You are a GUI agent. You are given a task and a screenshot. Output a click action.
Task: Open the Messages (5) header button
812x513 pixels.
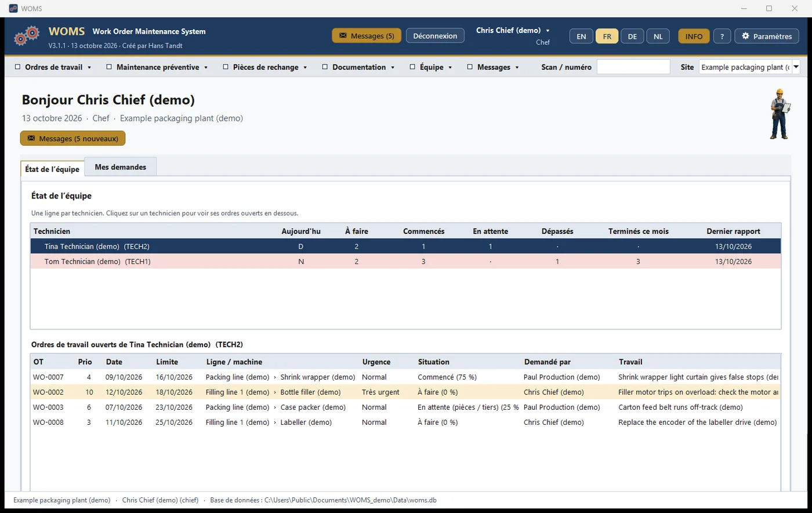(x=367, y=36)
